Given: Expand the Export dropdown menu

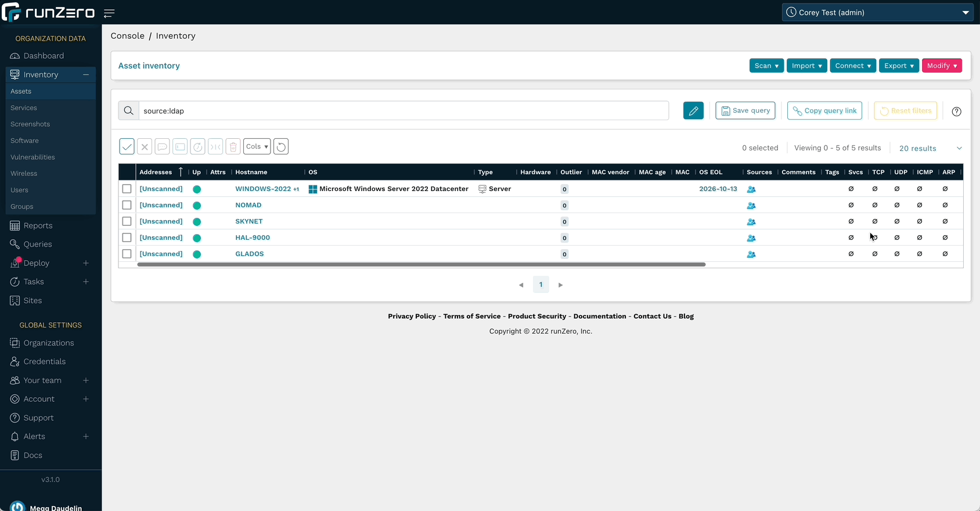Looking at the screenshot, I should pos(898,66).
